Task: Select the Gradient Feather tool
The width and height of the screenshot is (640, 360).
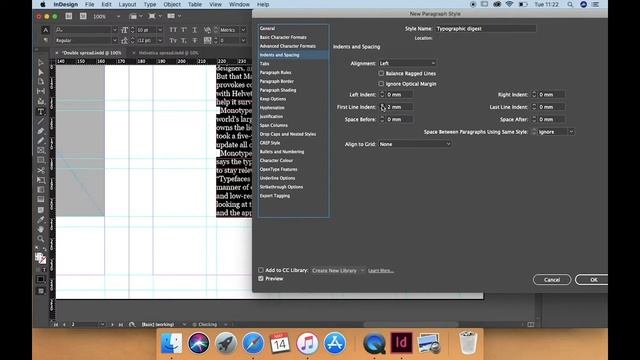Action: tap(41, 200)
